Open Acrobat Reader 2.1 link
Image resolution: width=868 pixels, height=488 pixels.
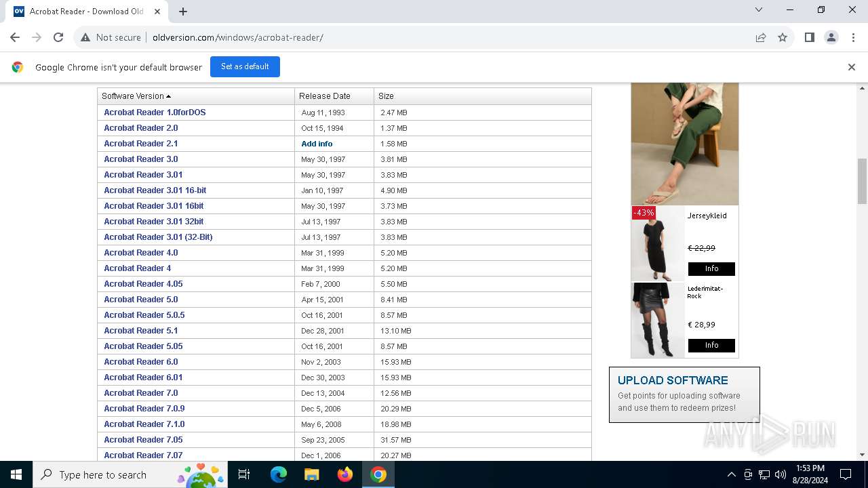tap(141, 144)
